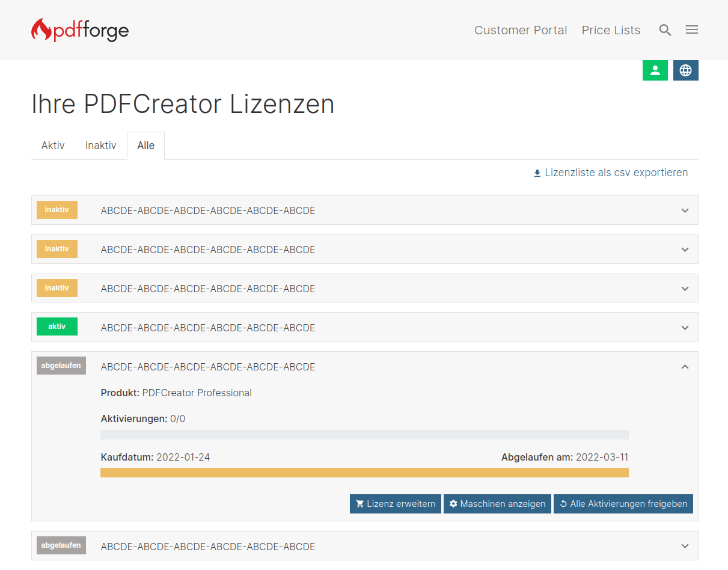Click the orange license validity progress bar
This screenshot has height=570, width=728.
click(x=364, y=473)
